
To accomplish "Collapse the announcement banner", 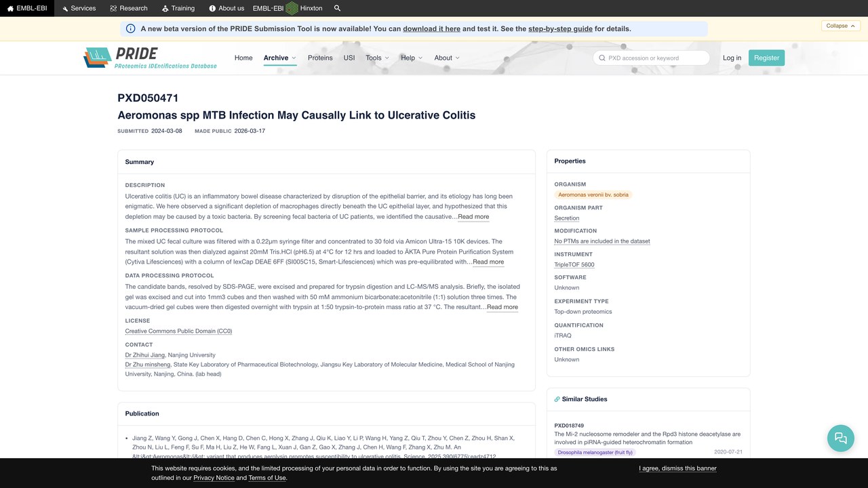I will click(x=842, y=26).
